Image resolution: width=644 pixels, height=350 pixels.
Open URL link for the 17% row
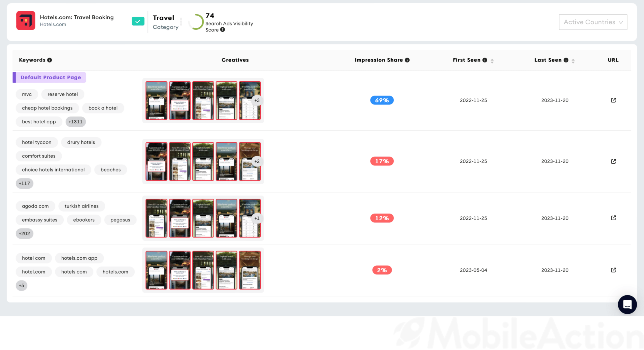coord(613,161)
